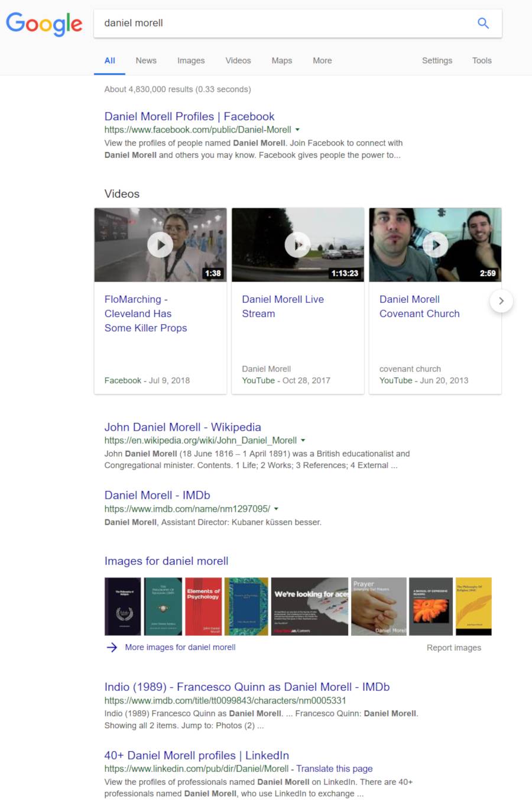Open IMDb nm1297095 URL dropdown arrow
532x808 pixels.
point(276,509)
